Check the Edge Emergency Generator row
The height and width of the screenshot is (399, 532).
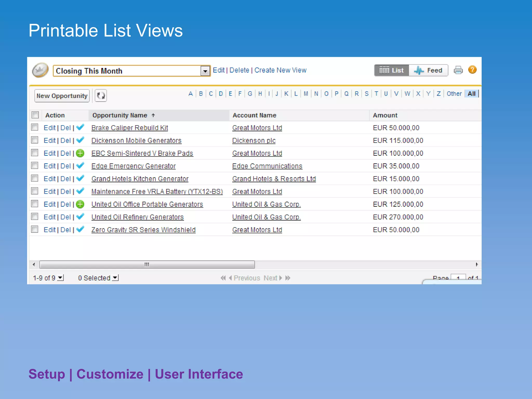35,165
